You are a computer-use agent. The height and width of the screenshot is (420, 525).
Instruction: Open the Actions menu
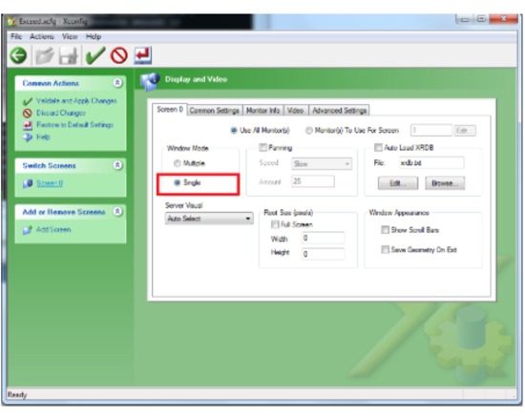[x=42, y=36]
